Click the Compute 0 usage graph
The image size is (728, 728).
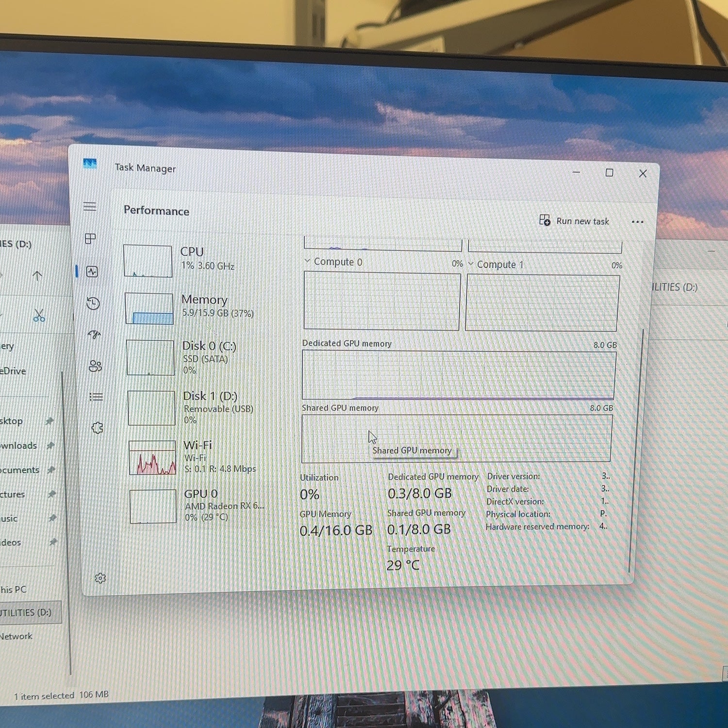pyautogui.click(x=382, y=301)
